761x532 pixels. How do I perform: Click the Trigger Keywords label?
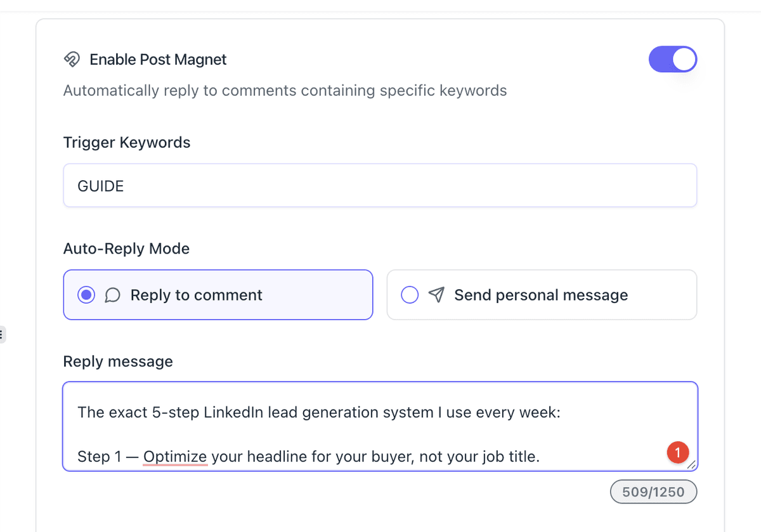tap(127, 143)
